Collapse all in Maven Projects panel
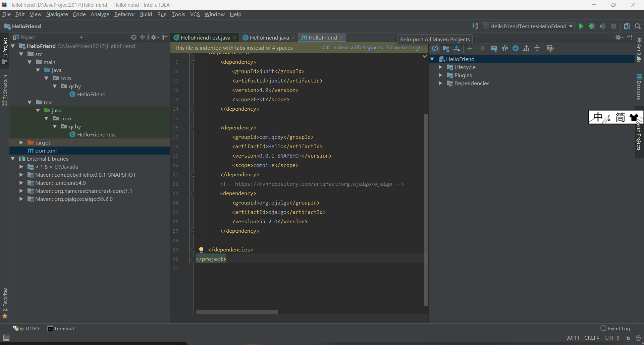 pyautogui.click(x=537, y=49)
